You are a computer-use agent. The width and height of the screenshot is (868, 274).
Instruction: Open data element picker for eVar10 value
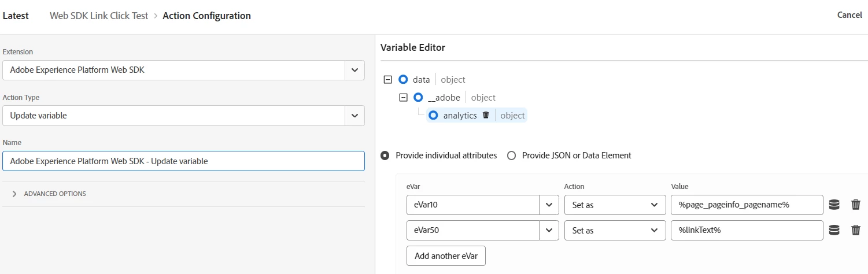[x=834, y=205]
